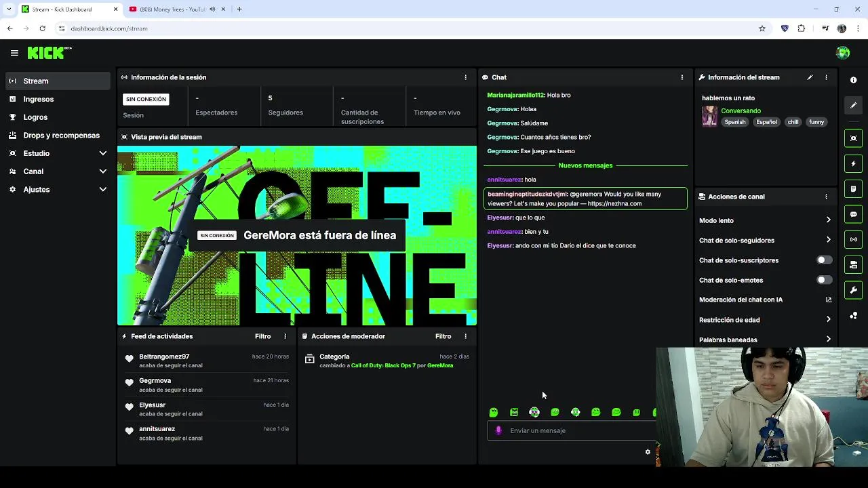This screenshot has height=488, width=868.
Task: Click the funny tag
Action: [x=816, y=122]
